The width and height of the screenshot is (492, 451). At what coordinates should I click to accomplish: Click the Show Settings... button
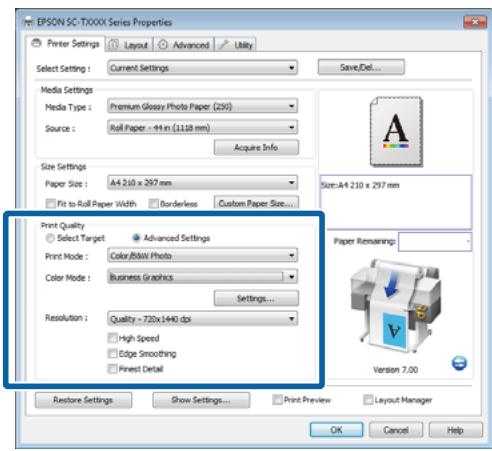point(201,400)
